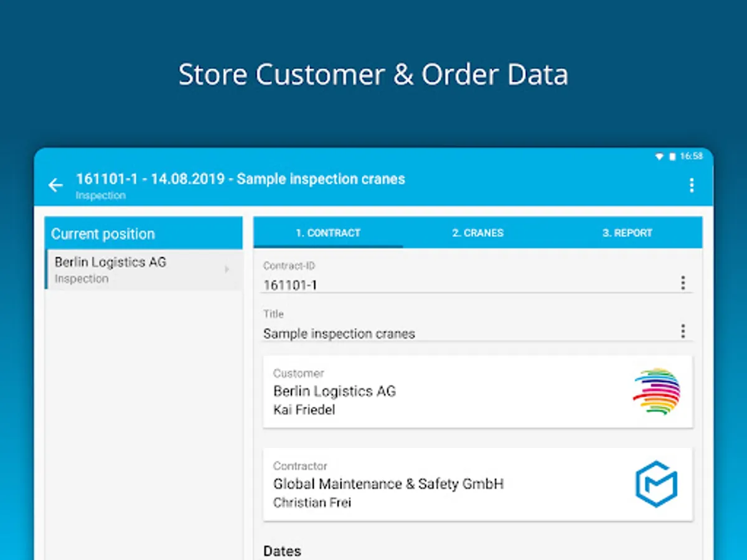747x560 pixels.
Task: Switch to the 3. Report tab
Action: click(x=627, y=233)
